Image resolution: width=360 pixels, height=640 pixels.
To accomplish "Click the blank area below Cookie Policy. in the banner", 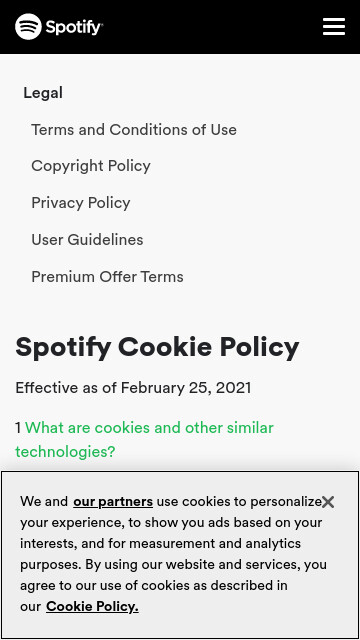I will (x=180, y=626).
